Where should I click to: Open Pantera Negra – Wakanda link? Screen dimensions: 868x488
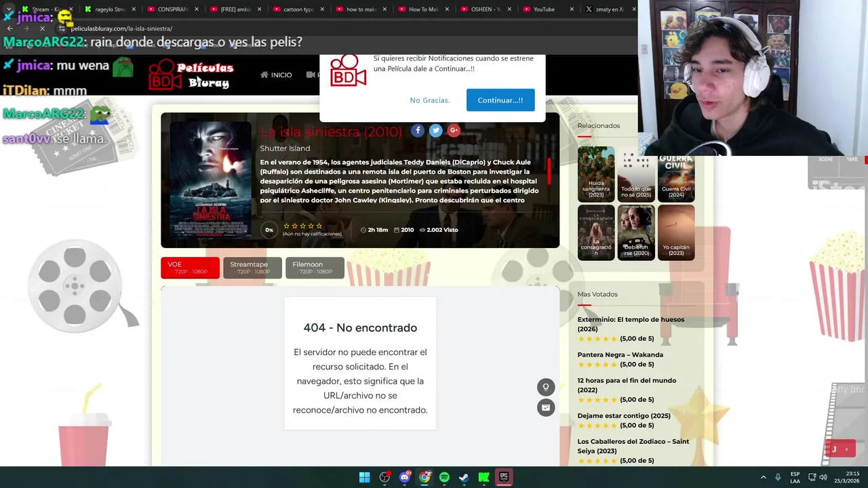[x=620, y=354]
